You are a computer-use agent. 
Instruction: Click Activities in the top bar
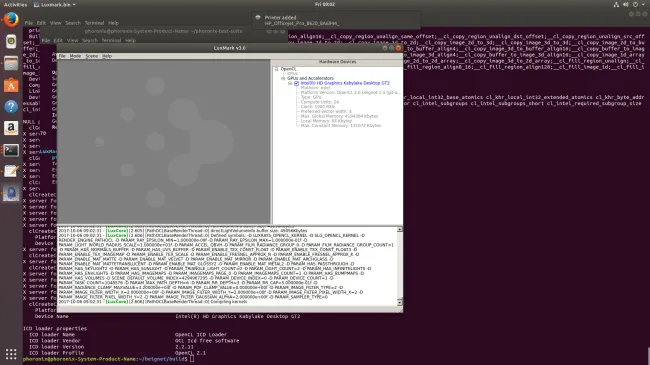[15, 5]
